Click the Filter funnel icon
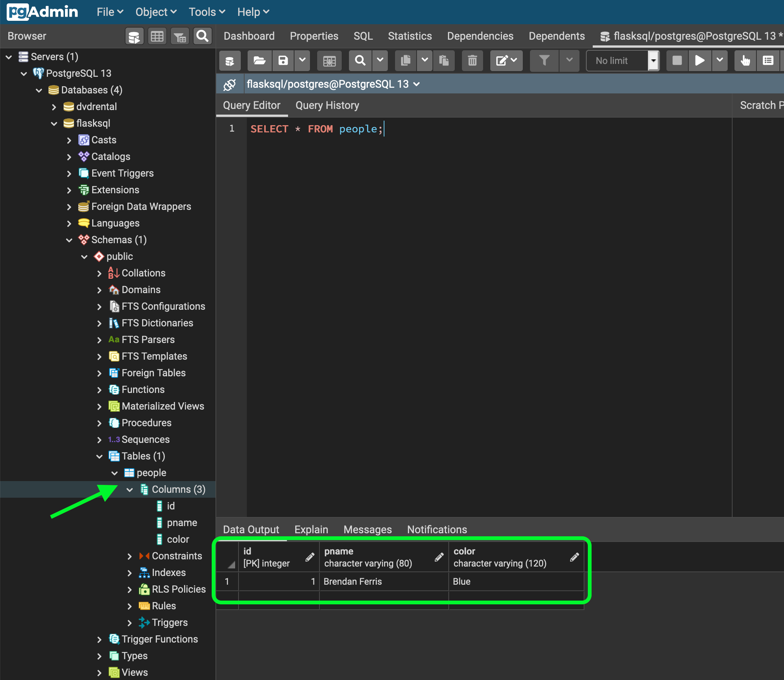This screenshot has height=680, width=784. 544,61
